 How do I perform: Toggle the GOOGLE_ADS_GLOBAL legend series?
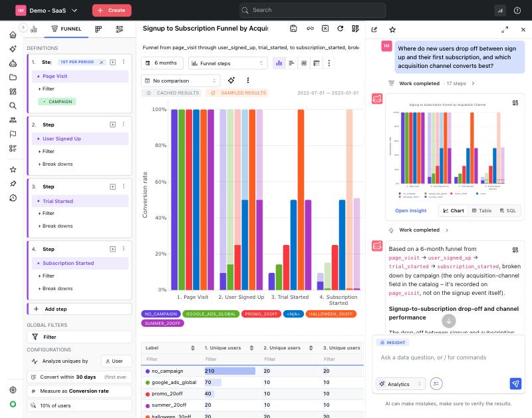pos(211,314)
